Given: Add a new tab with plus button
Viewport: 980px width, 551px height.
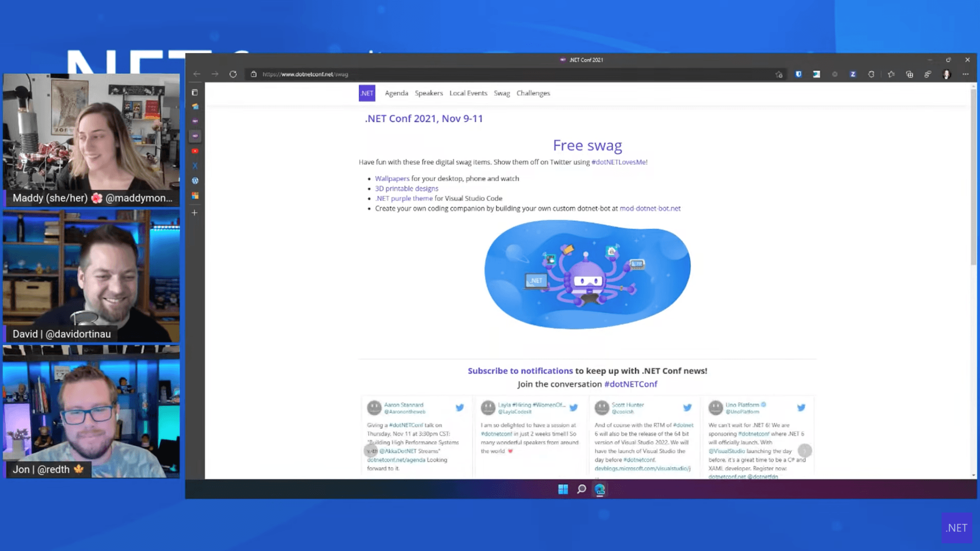Looking at the screenshot, I should [x=195, y=213].
